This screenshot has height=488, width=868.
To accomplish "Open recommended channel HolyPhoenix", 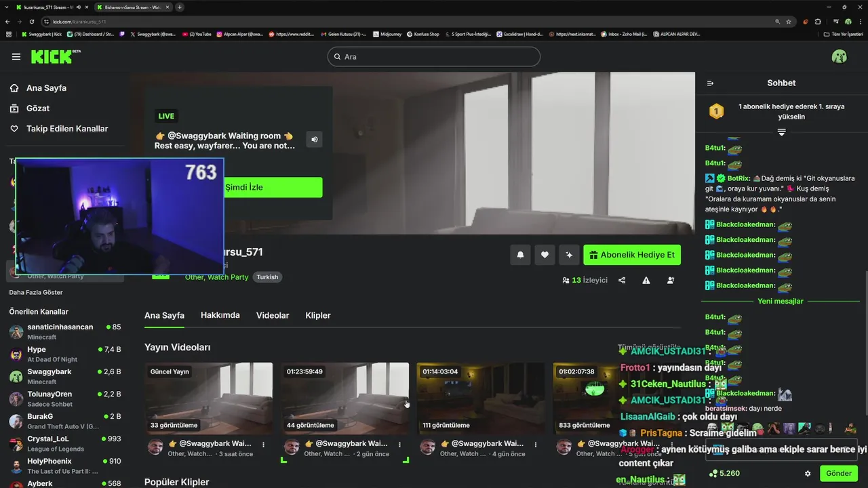I will pos(65,466).
